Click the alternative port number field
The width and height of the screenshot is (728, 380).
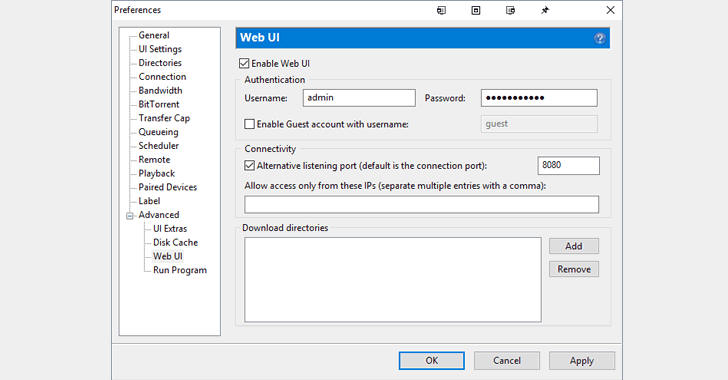coord(569,165)
